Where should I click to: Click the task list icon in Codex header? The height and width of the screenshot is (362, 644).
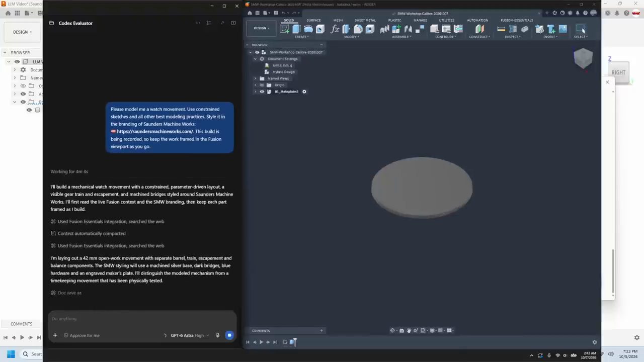coord(209,23)
